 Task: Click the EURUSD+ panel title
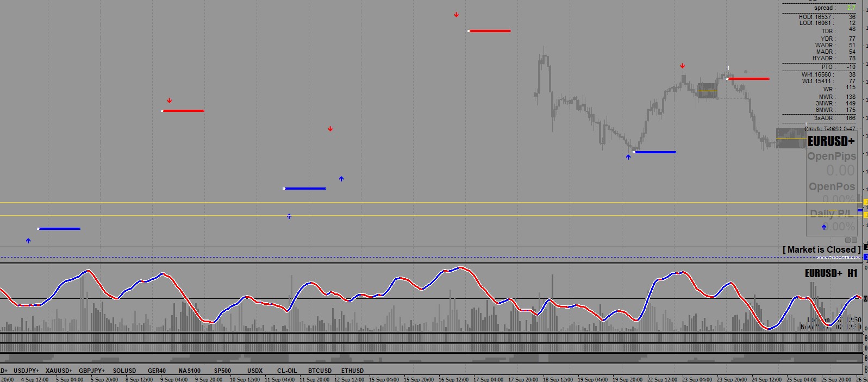831,141
